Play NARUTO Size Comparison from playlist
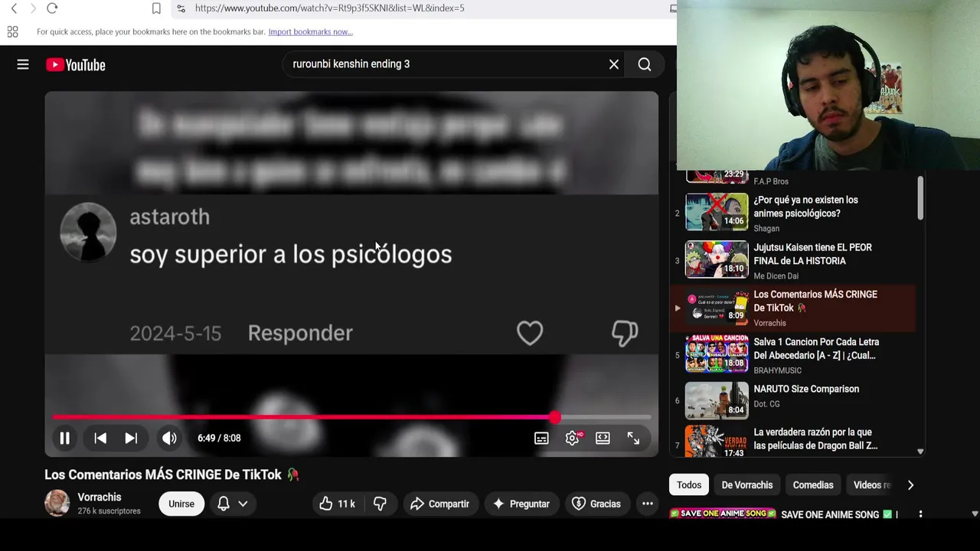980x551 pixels. click(x=792, y=400)
